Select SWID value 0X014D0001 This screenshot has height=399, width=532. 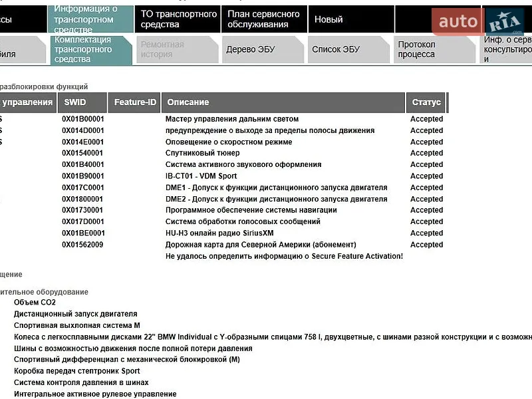[82, 130]
